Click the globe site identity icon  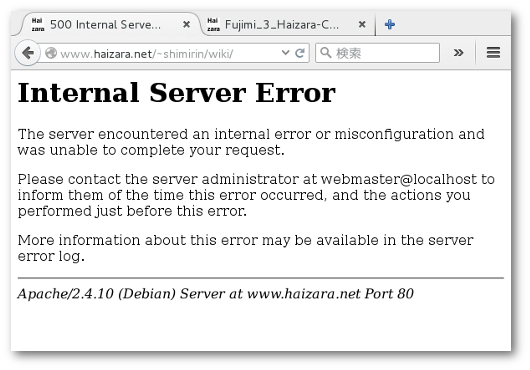[x=51, y=53]
